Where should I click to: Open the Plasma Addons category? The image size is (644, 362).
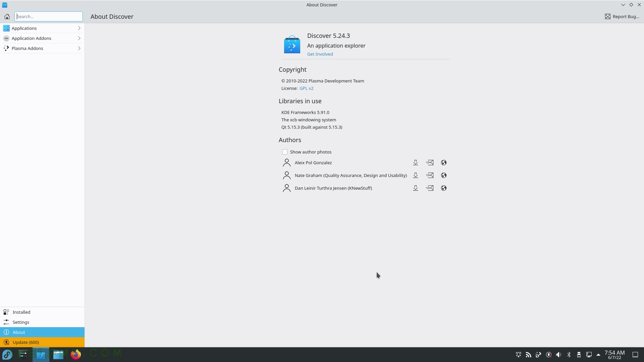click(x=42, y=48)
